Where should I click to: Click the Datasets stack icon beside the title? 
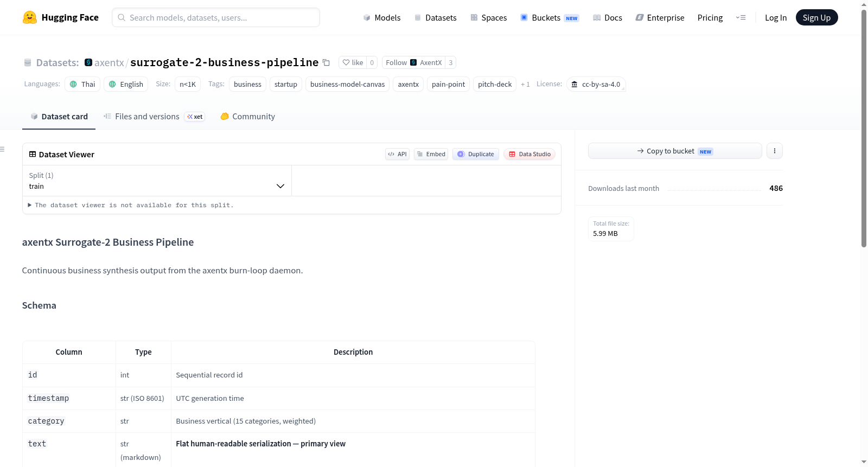[28, 62]
